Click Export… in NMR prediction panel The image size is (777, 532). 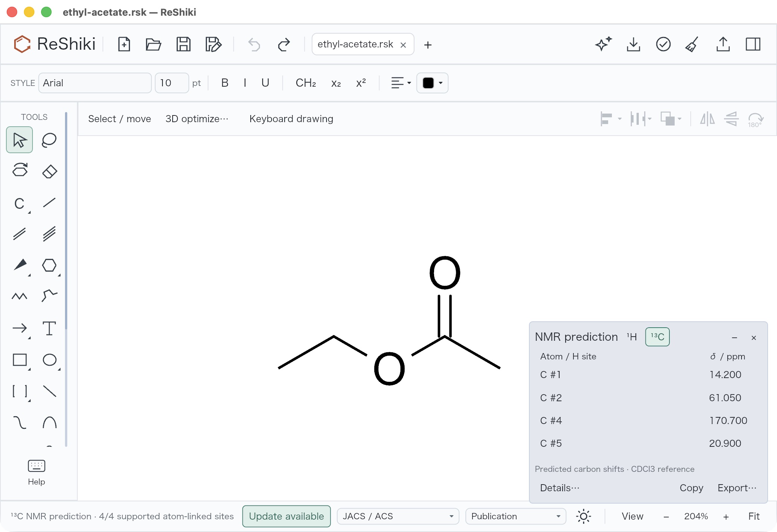pyautogui.click(x=737, y=488)
